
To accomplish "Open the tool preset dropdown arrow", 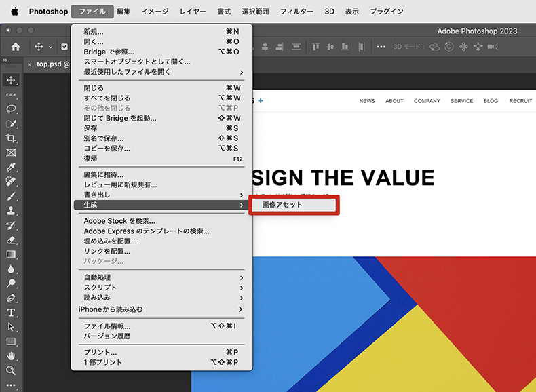I will click(50, 47).
